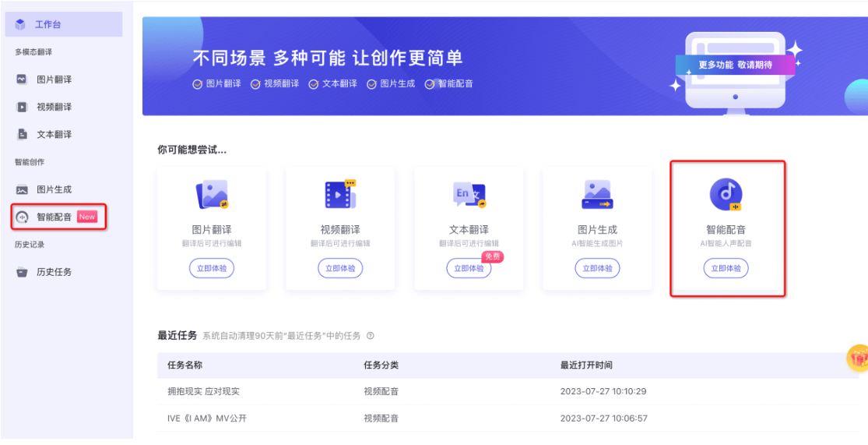Click 视频配音 in the IVE row
868x445 pixels.
pos(381,419)
